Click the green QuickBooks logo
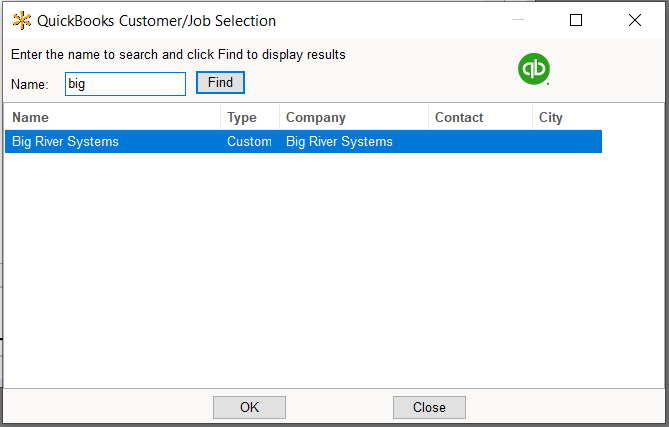Screen dimensions: 669x427 534,69
